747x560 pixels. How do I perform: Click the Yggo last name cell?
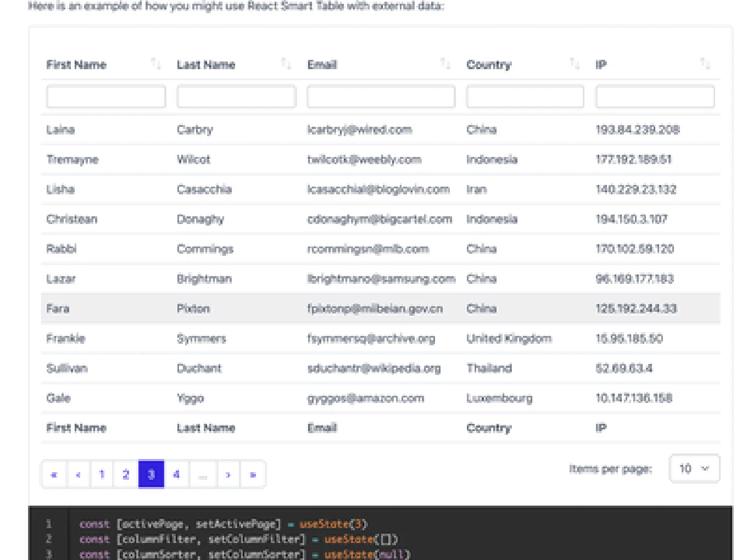pos(191,399)
